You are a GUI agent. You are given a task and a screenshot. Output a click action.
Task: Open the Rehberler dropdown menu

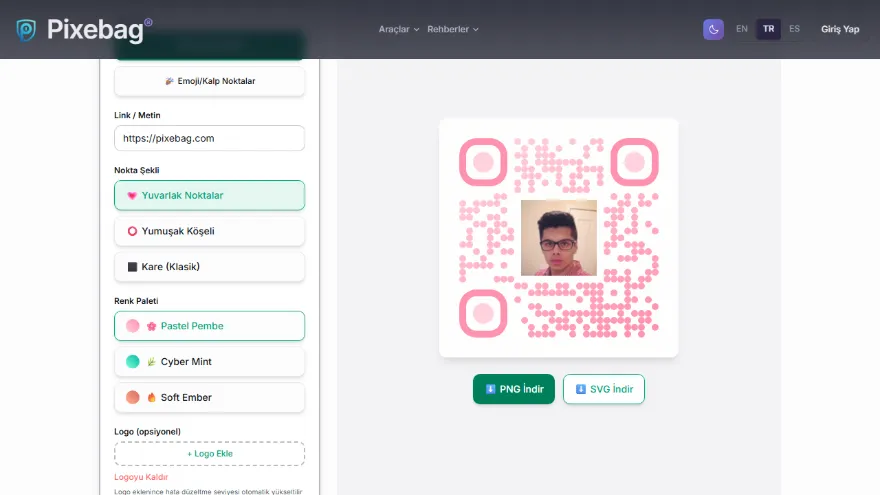[452, 29]
